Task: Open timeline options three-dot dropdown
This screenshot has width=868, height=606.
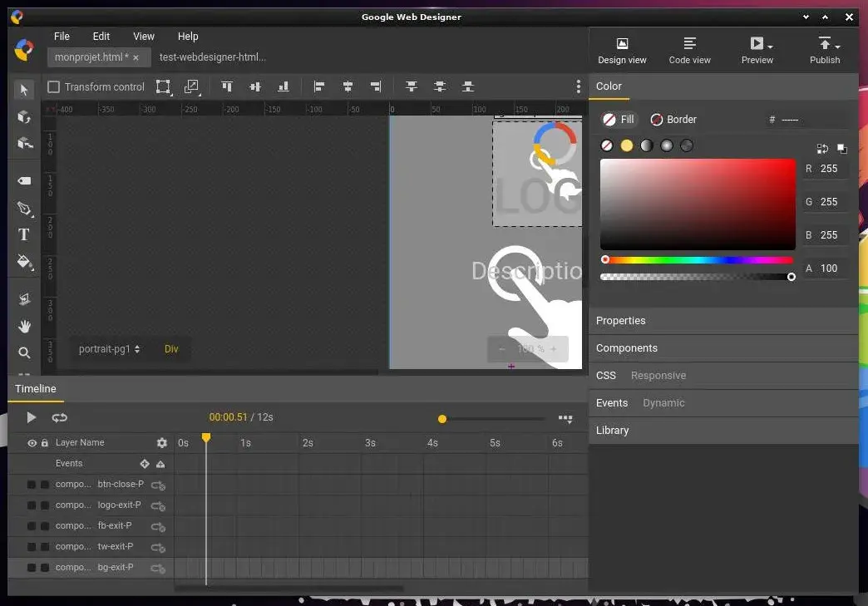Action: coord(565,419)
